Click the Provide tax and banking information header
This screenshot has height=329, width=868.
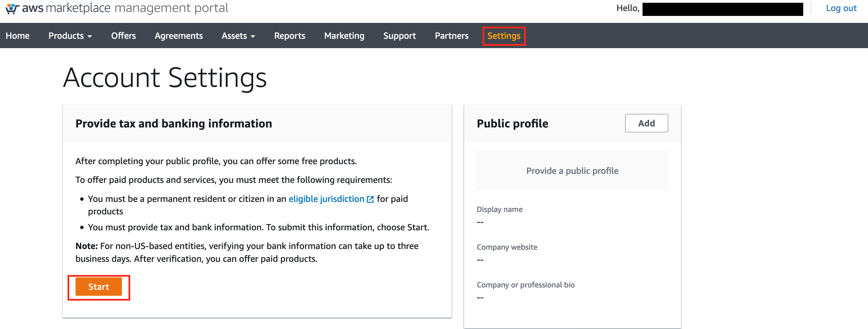click(x=174, y=124)
